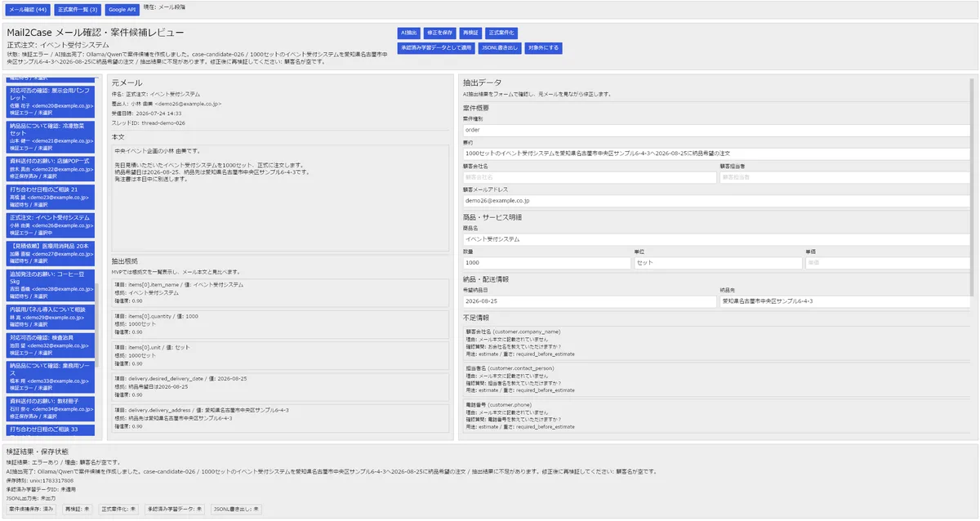980x521 pixels.
Task: Click the 数量 quantity field showing 1000
Action: pos(546,263)
